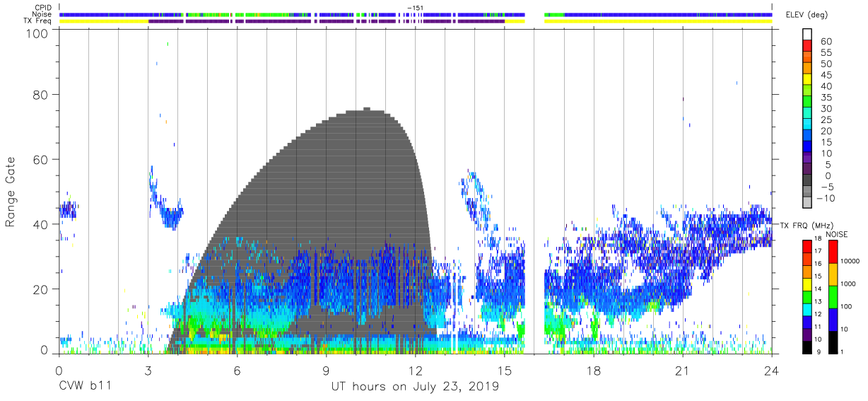Screen dimensions: 868x401
Task: Click the '24' tick on the UT hours axis
Action: 772,370
